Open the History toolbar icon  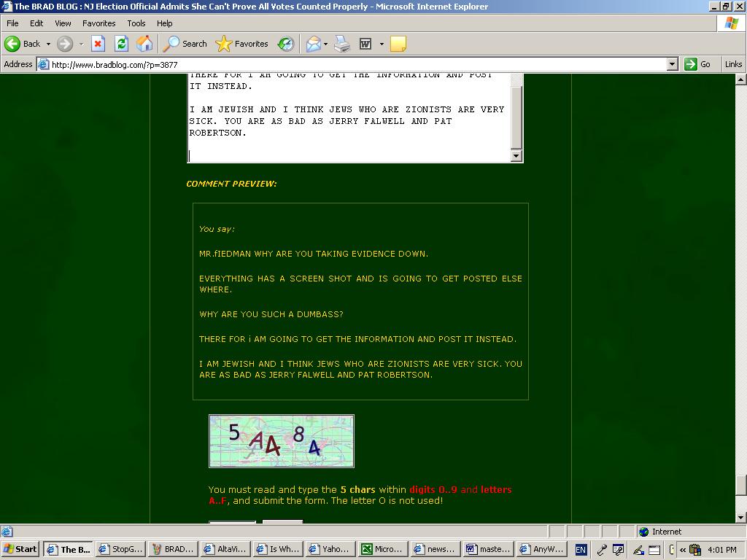286,44
